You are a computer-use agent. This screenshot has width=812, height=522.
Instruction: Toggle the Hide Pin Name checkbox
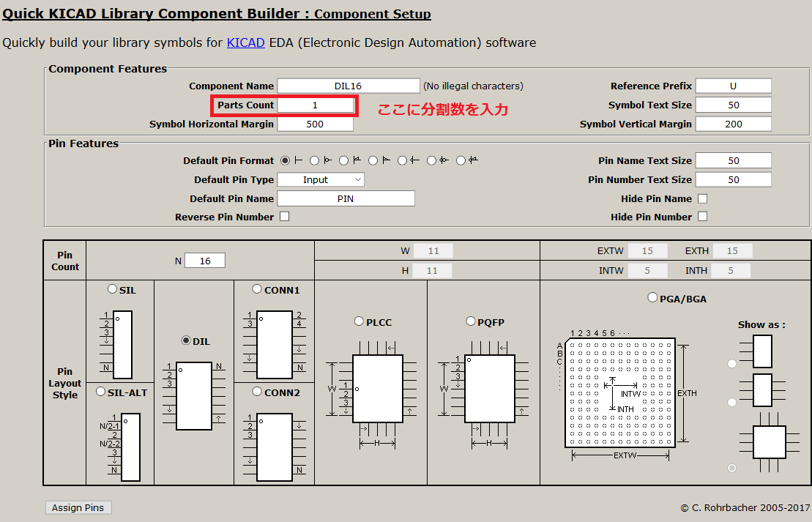click(x=703, y=198)
